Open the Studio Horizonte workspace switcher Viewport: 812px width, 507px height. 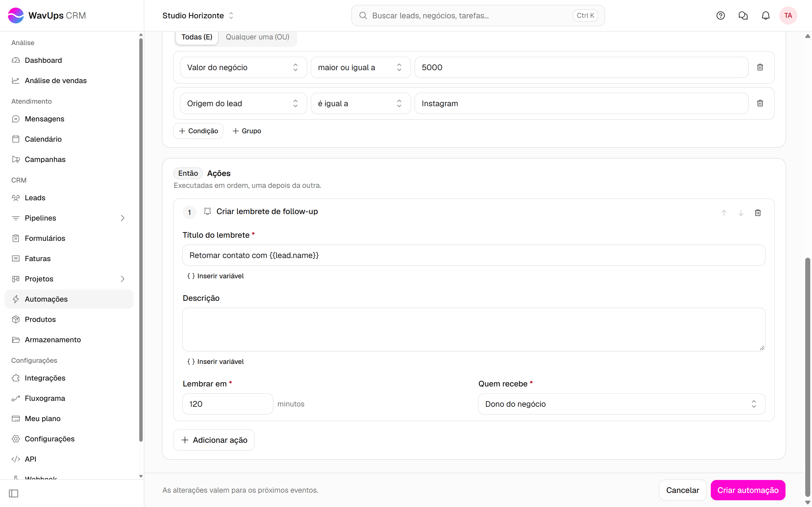click(198, 15)
